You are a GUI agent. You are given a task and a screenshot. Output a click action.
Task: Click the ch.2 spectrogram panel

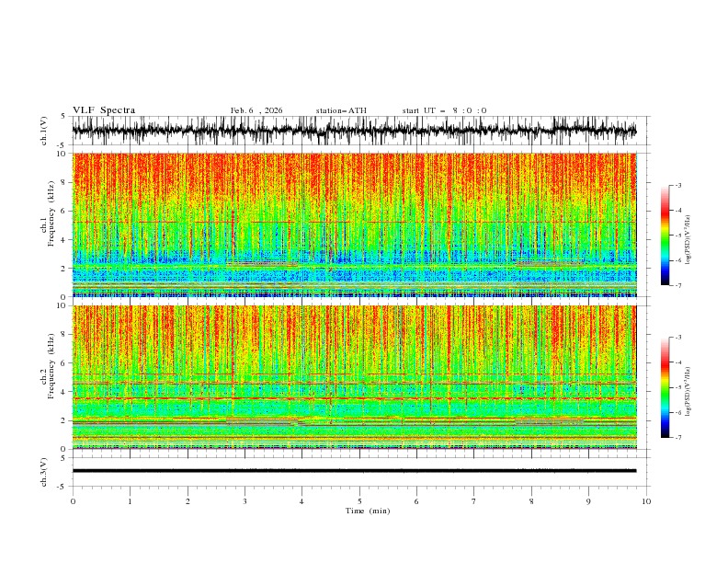354,377
